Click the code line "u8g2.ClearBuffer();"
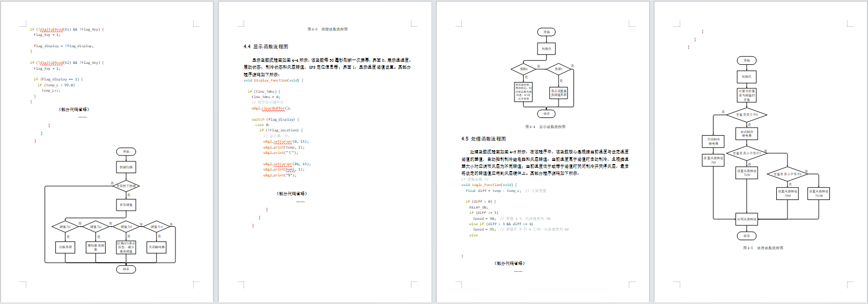The width and height of the screenshot is (868, 304). (271, 108)
